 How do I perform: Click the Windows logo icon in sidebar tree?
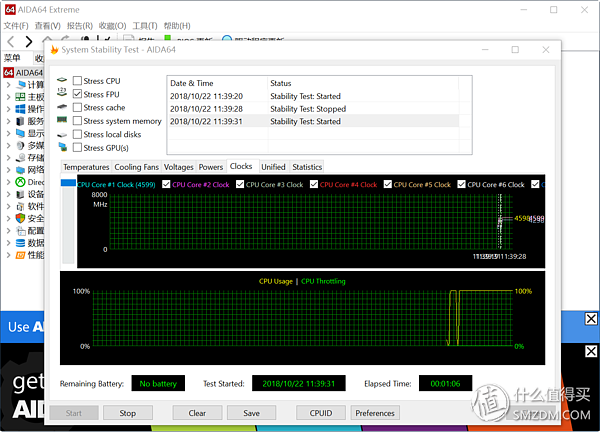[19, 108]
